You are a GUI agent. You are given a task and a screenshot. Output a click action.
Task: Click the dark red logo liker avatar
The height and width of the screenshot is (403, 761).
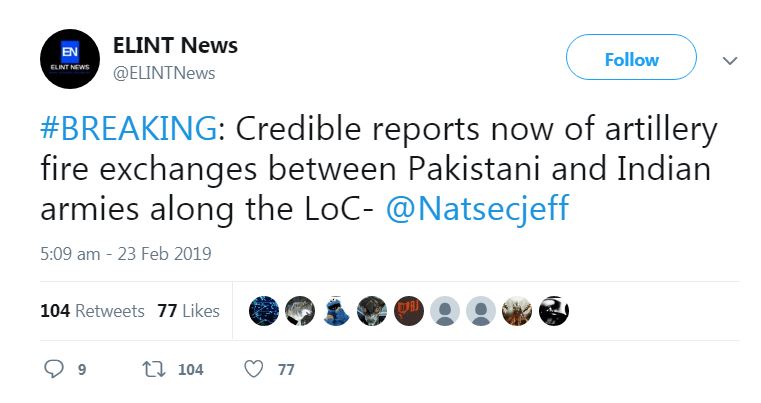click(x=408, y=311)
